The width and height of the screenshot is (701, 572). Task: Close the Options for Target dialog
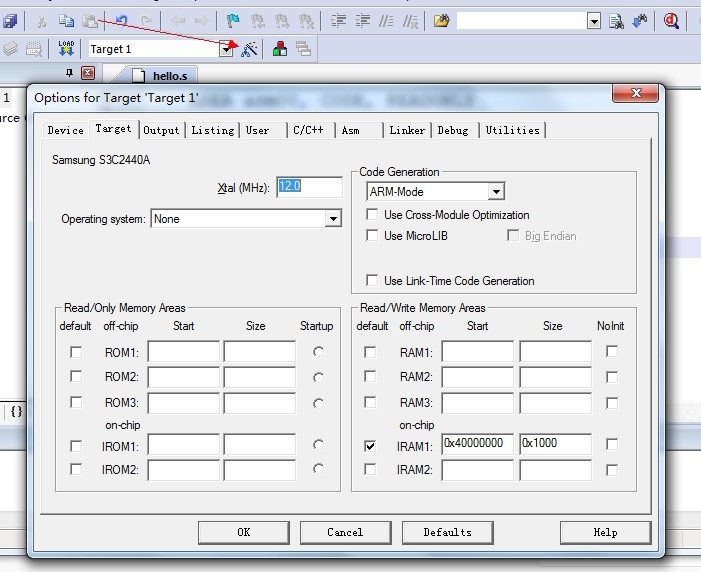coord(635,93)
